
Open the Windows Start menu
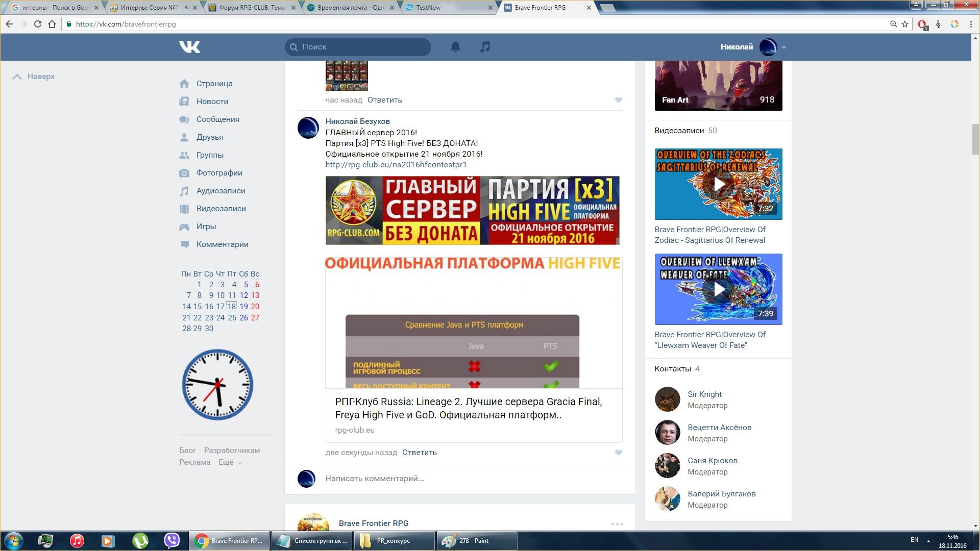pos(14,540)
